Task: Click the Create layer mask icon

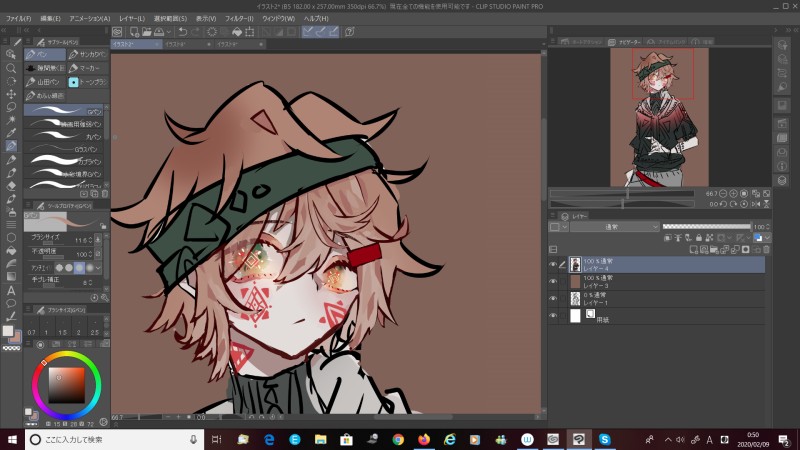Action: [x=746, y=249]
